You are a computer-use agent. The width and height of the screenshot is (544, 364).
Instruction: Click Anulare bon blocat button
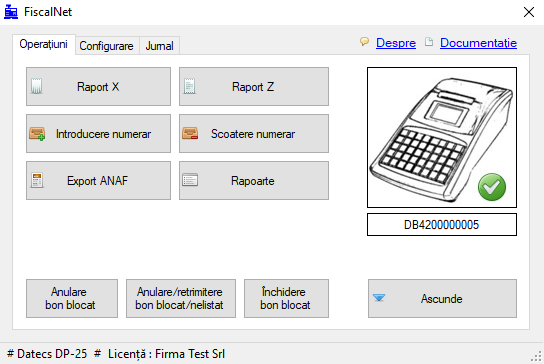click(x=72, y=298)
